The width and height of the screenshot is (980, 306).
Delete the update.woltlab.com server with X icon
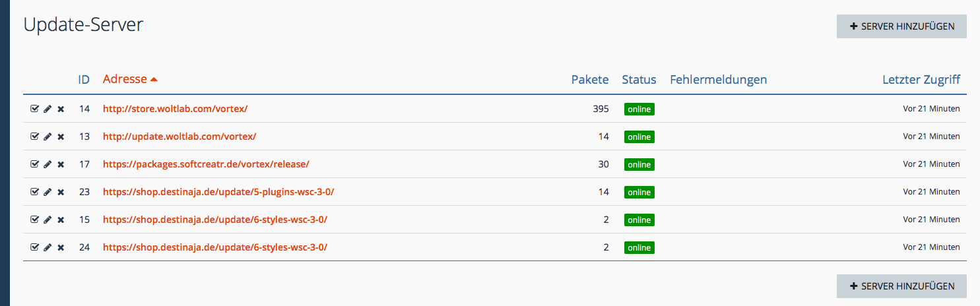pos(61,137)
